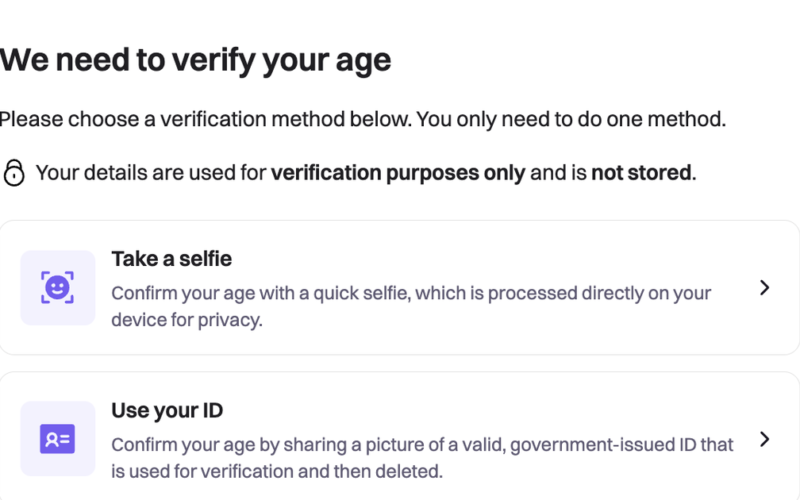800x500 pixels.
Task: Click the "Your details are used for" text
Action: (x=150, y=173)
